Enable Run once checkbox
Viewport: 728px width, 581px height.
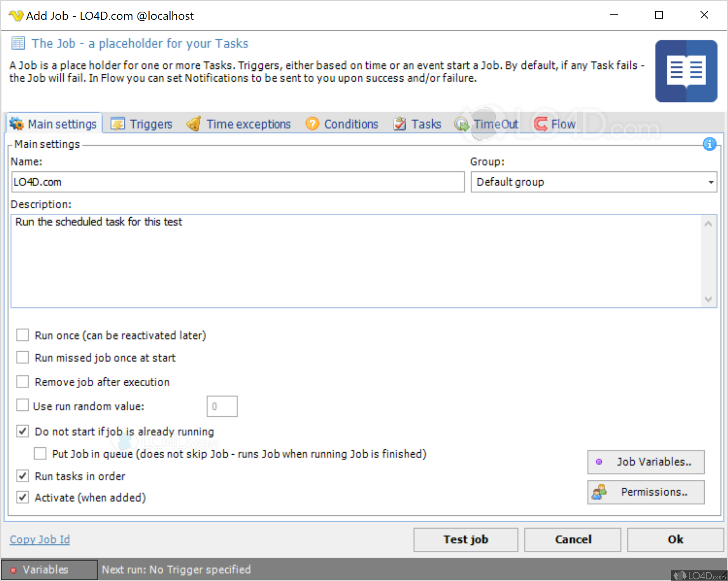coord(23,335)
